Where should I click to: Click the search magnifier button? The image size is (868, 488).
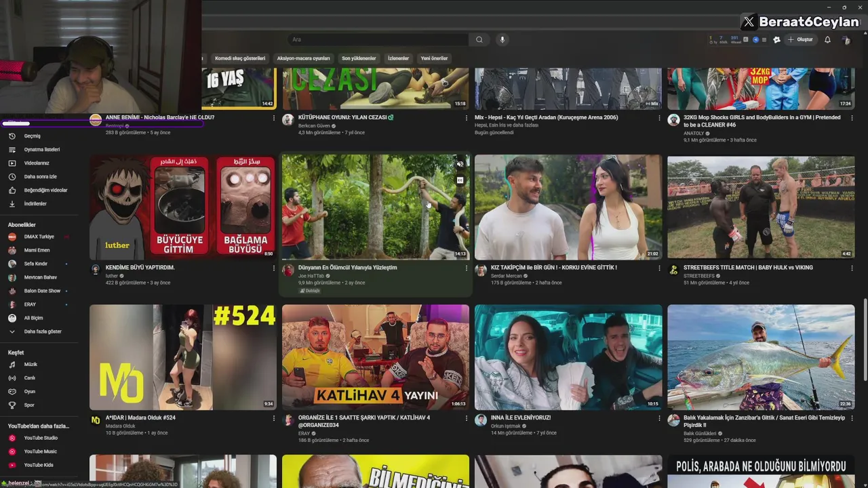479,39
